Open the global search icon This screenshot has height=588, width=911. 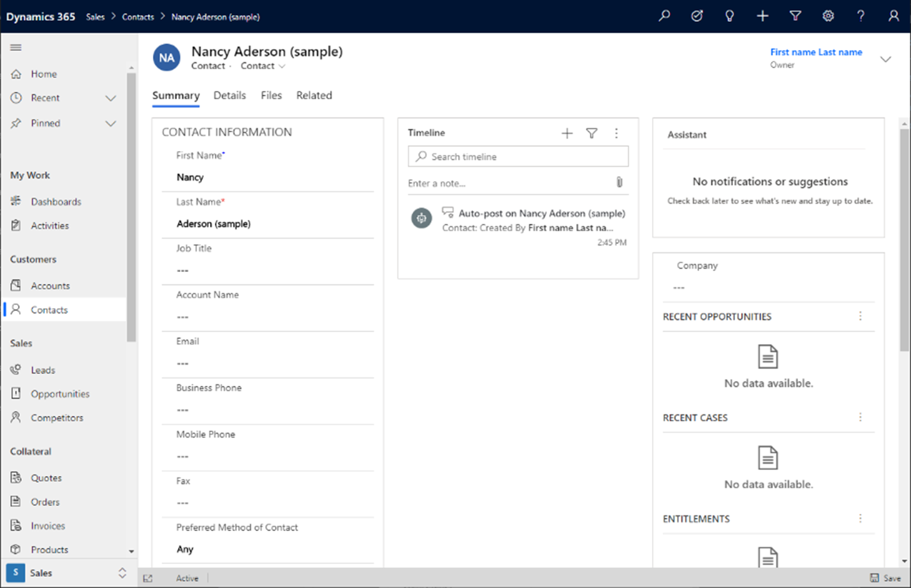(x=664, y=16)
